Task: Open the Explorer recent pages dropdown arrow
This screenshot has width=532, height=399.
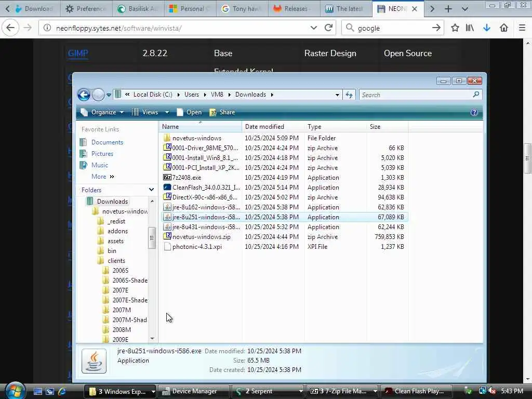Action: [109, 95]
